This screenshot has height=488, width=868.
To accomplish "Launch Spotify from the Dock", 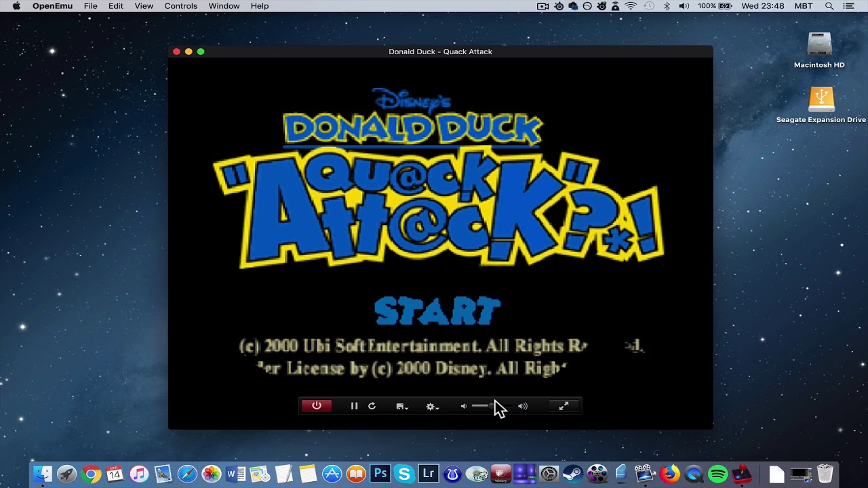I will 717,474.
